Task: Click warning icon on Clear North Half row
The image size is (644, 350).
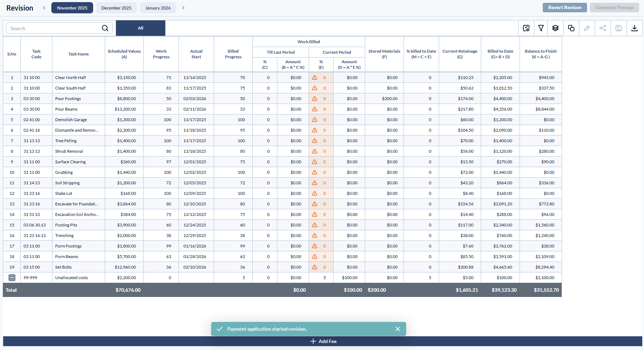Action: click(x=315, y=78)
